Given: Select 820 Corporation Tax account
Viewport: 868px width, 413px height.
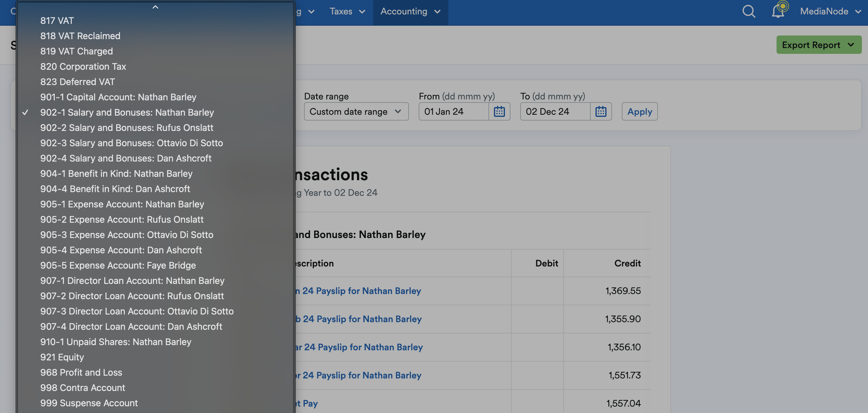Looking at the screenshot, I should [x=156, y=66].
